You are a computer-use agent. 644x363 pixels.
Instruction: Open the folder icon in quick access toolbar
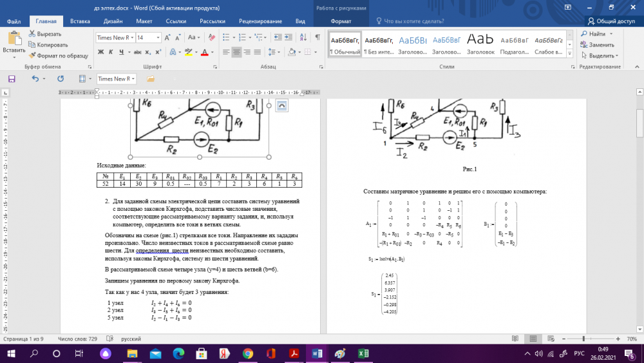[x=151, y=79]
